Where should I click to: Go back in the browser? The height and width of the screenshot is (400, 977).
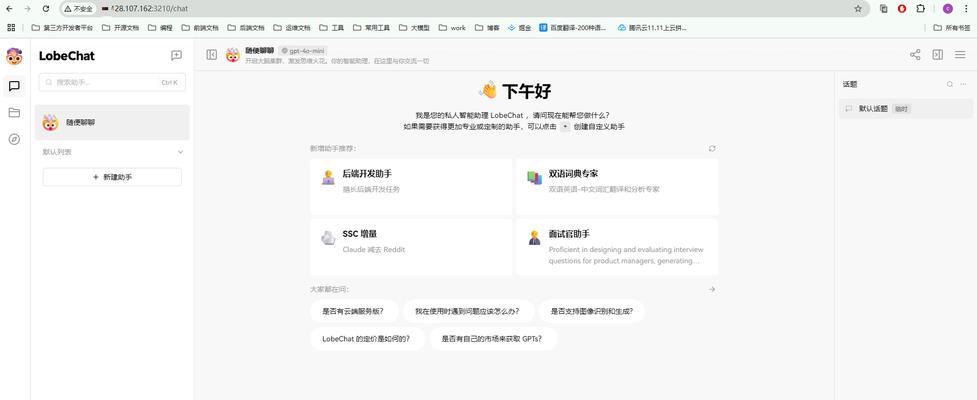click(9, 9)
